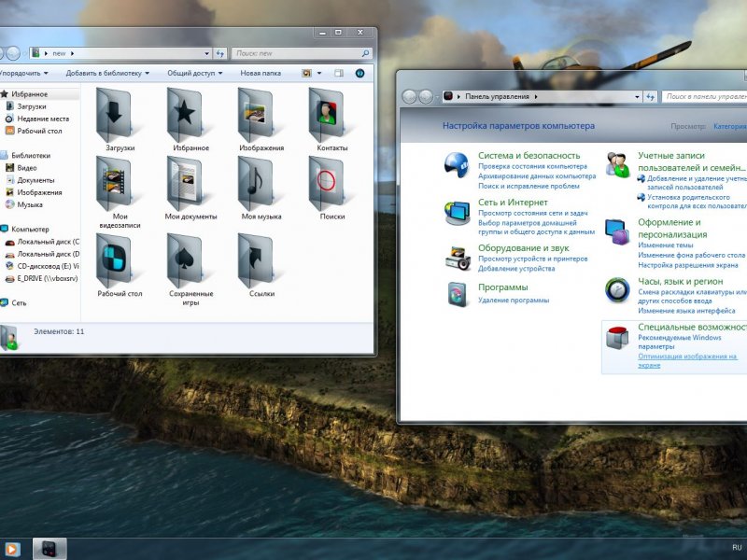Expand the arrow after Панель управления breadcrumb
Viewport: 747px width, 560px height.
536,97
